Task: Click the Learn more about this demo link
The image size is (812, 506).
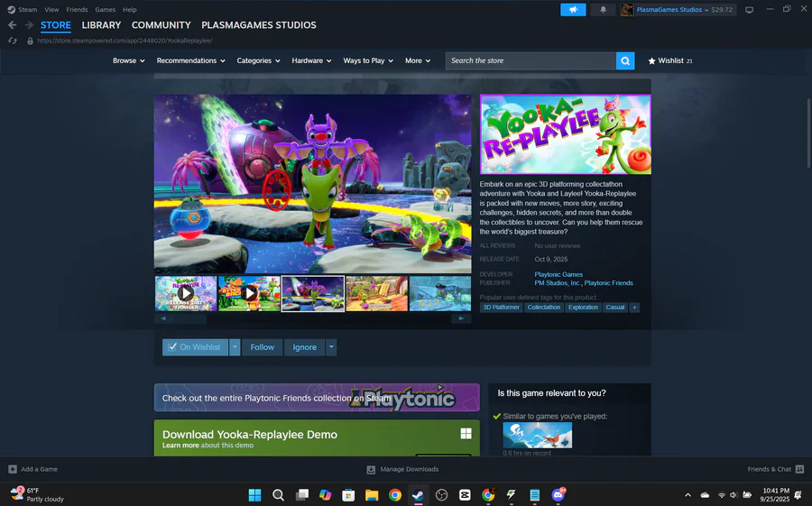Action: (208, 446)
